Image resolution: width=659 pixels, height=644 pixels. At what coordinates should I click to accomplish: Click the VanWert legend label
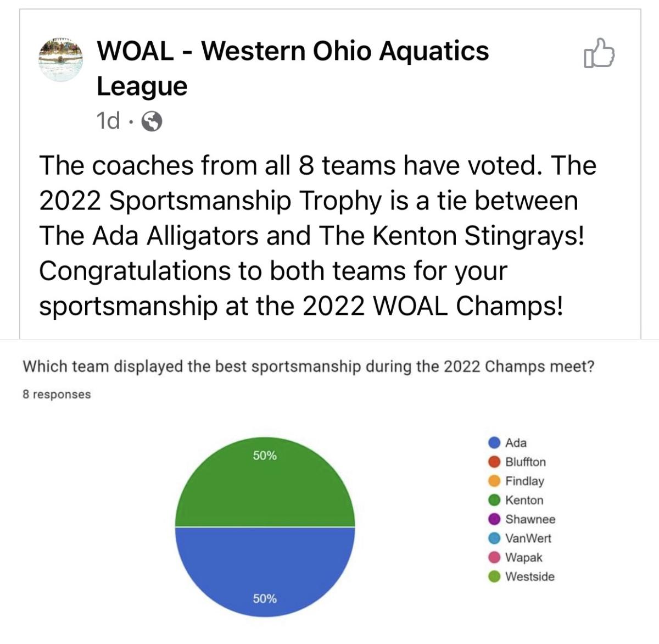[528, 538]
